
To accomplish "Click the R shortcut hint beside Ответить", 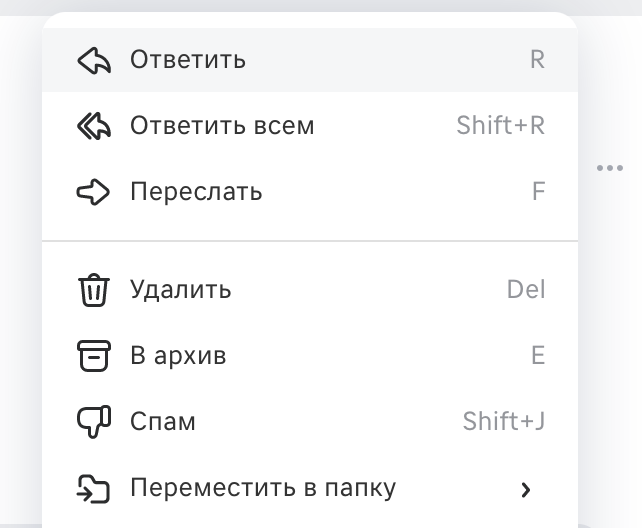I will click(x=538, y=60).
